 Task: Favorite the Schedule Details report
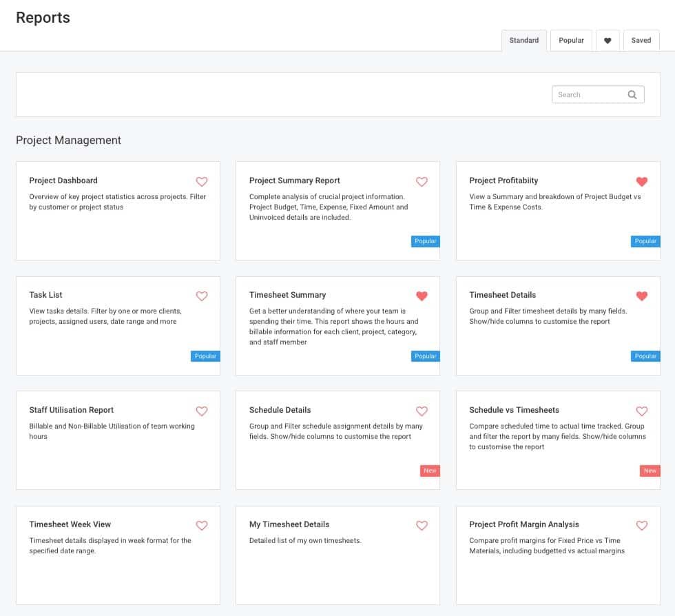[422, 411]
